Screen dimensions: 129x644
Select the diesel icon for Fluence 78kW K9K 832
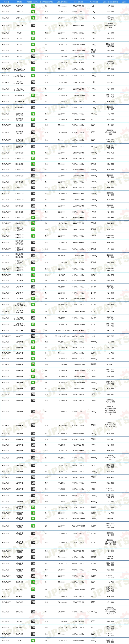coord(33,101)
